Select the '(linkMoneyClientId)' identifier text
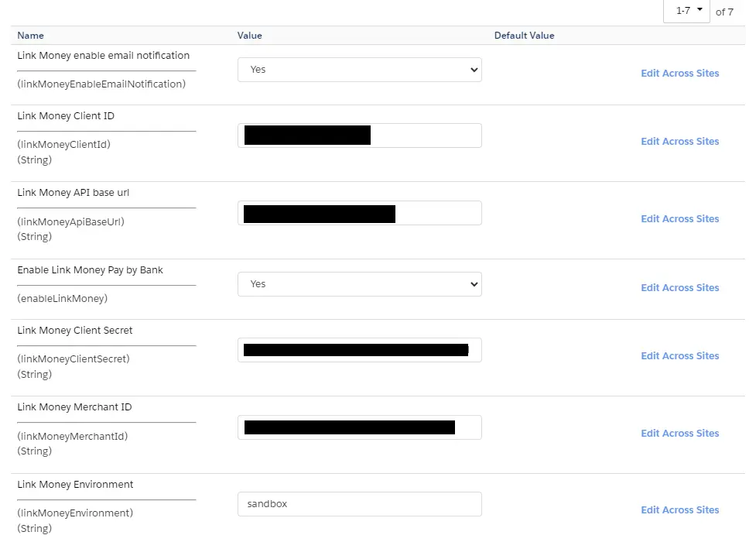 [x=63, y=144]
